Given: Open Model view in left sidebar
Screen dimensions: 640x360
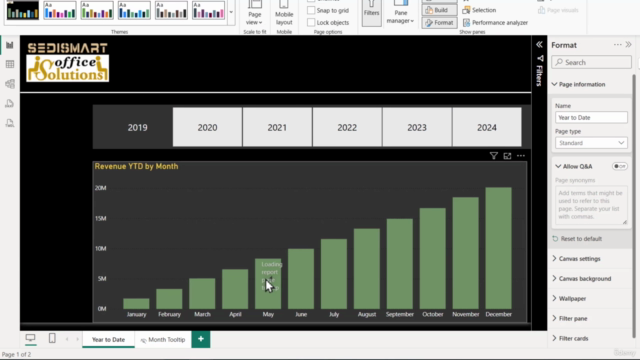Looking at the screenshot, I should tap(10, 84).
